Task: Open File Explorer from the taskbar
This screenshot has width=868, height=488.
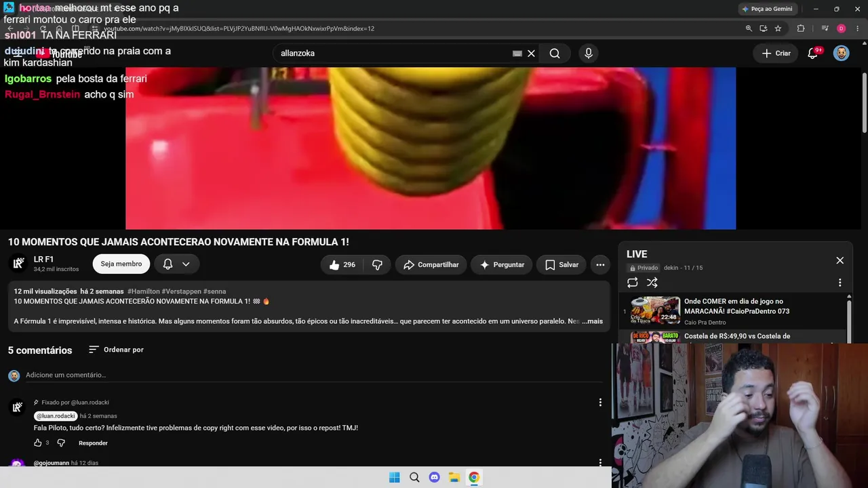Action: click(454, 477)
